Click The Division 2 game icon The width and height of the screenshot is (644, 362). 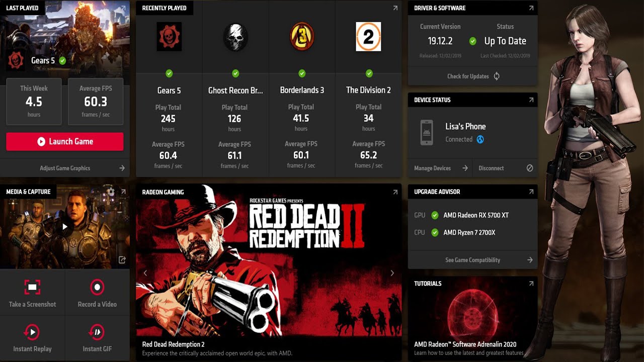[x=368, y=37]
